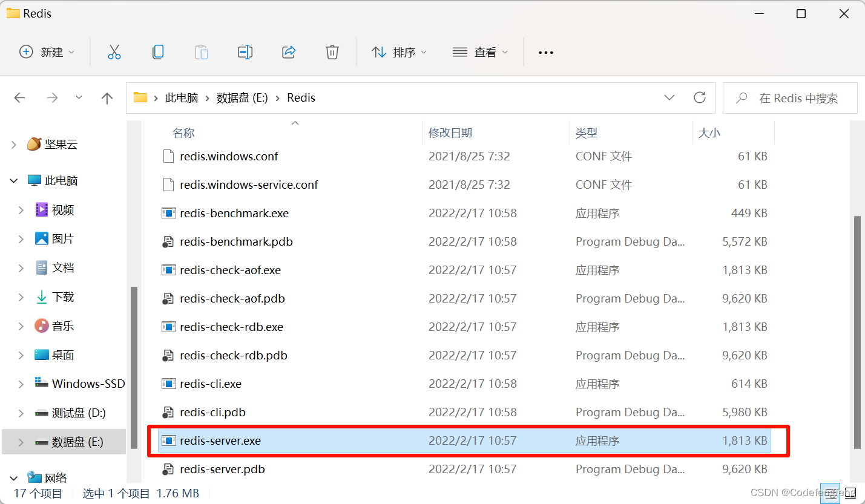Viewport: 865px width, 504px height.
Task: Click the Videos folder icon in sidebar
Action: [41, 210]
